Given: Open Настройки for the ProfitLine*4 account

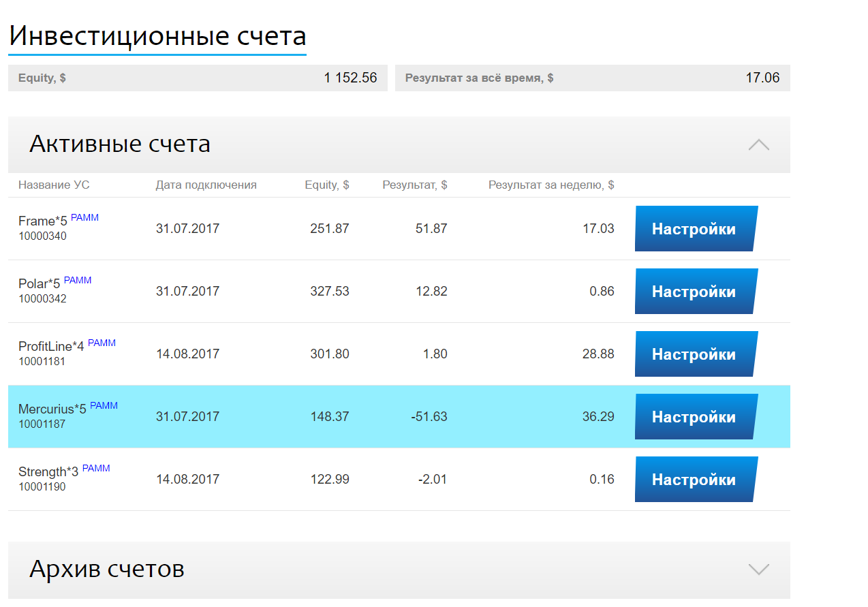Looking at the screenshot, I should pos(696,354).
